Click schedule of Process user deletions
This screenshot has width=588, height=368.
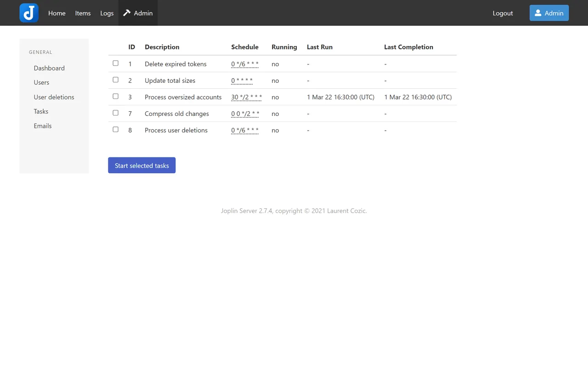tap(245, 130)
